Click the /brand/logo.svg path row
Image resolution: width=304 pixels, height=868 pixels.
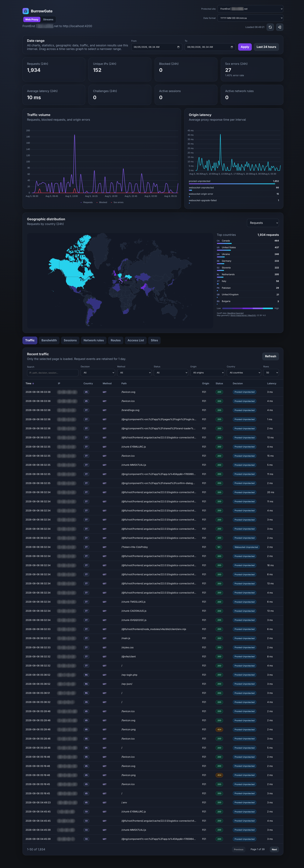[153, 410]
